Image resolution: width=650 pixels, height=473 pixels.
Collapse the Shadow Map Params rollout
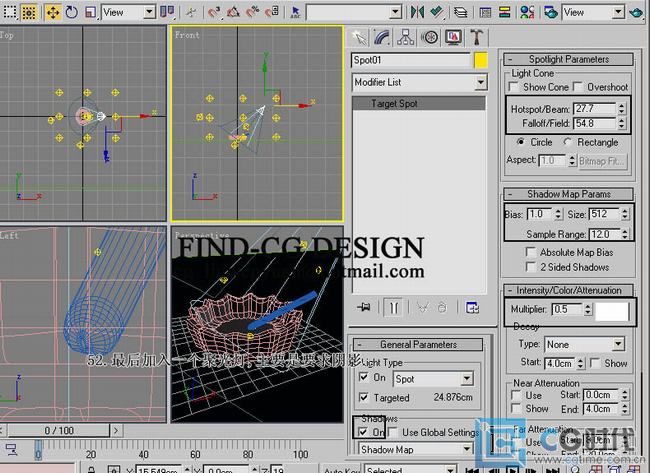(x=568, y=194)
